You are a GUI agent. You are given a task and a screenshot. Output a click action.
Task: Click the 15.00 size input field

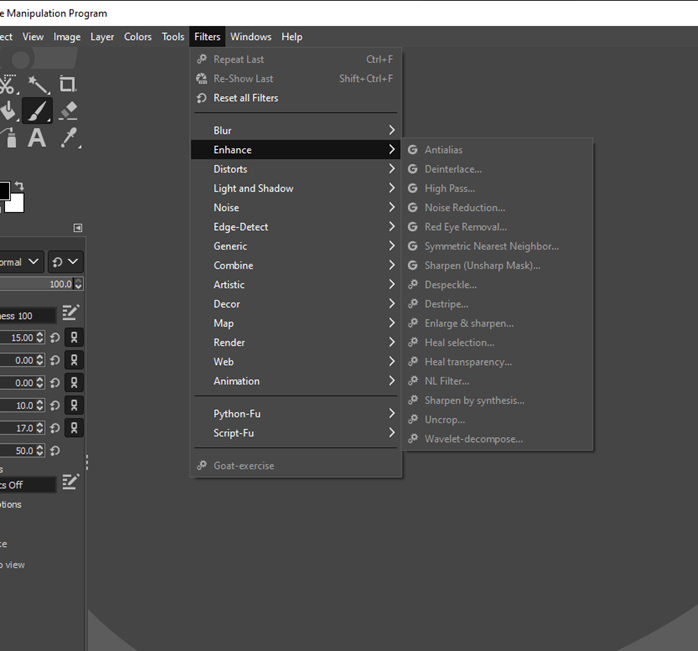click(18, 338)
